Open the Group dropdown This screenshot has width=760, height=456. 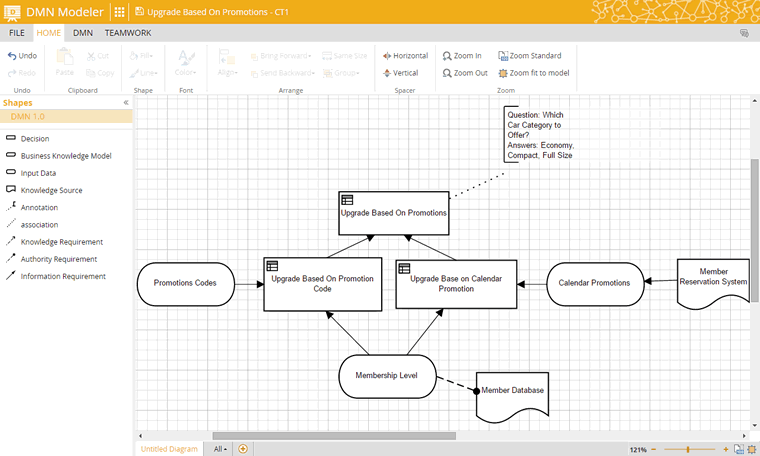tap(341, 73)
